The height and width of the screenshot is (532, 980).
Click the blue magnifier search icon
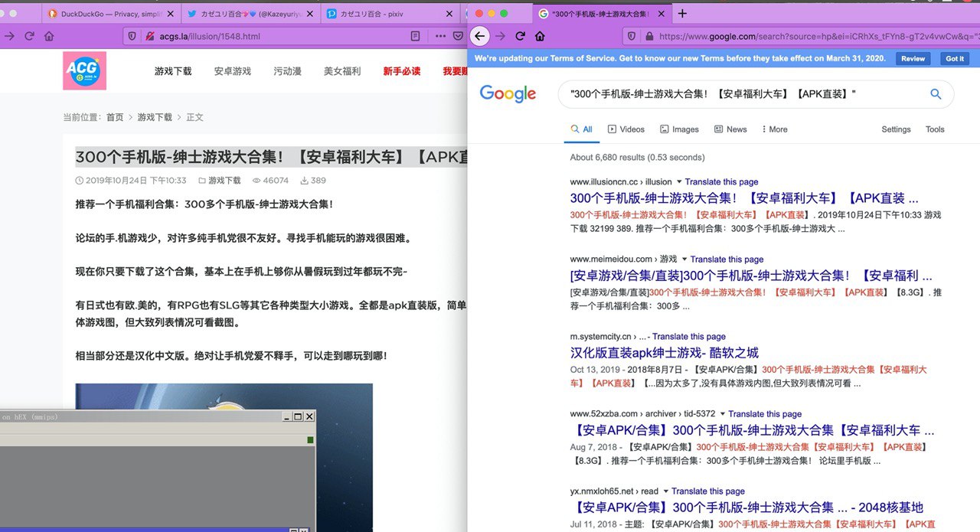(935, 94)
